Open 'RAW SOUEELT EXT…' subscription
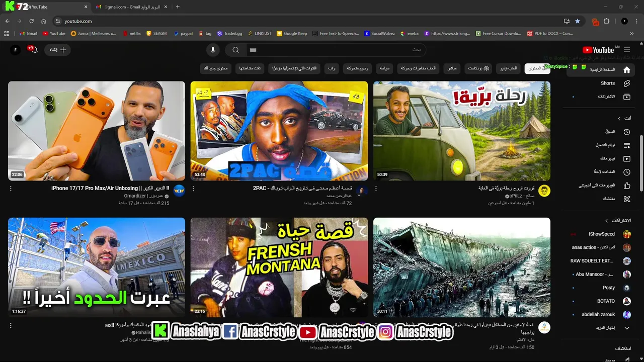 click(x=600, y=261)
